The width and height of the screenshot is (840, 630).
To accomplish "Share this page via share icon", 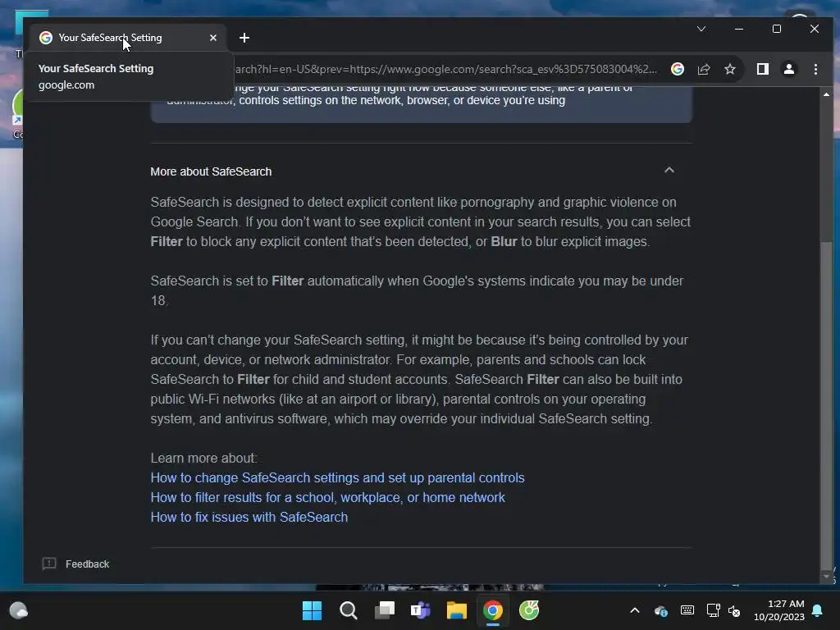I will click(704, 69).
